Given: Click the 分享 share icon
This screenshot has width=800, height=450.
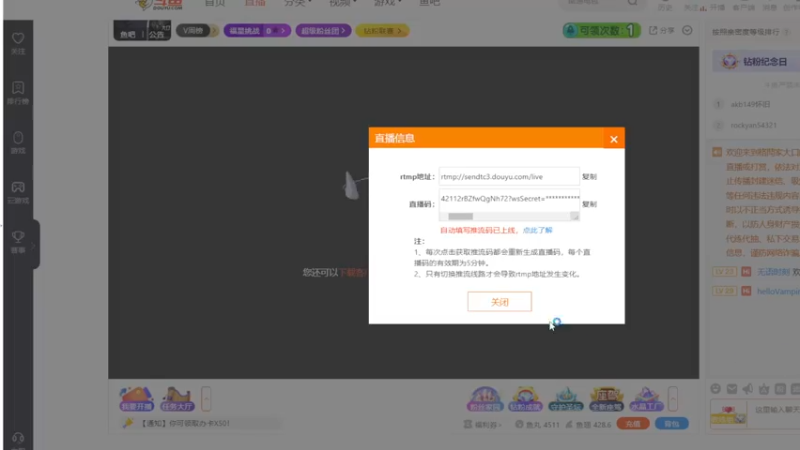Looking at the screenshot, I should [x=661, y=31].
